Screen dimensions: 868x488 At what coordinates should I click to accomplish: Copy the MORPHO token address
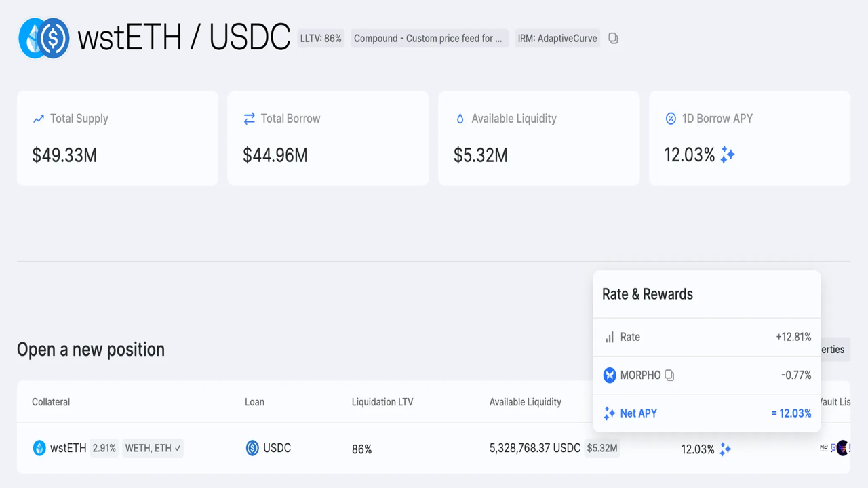[669, 375]
